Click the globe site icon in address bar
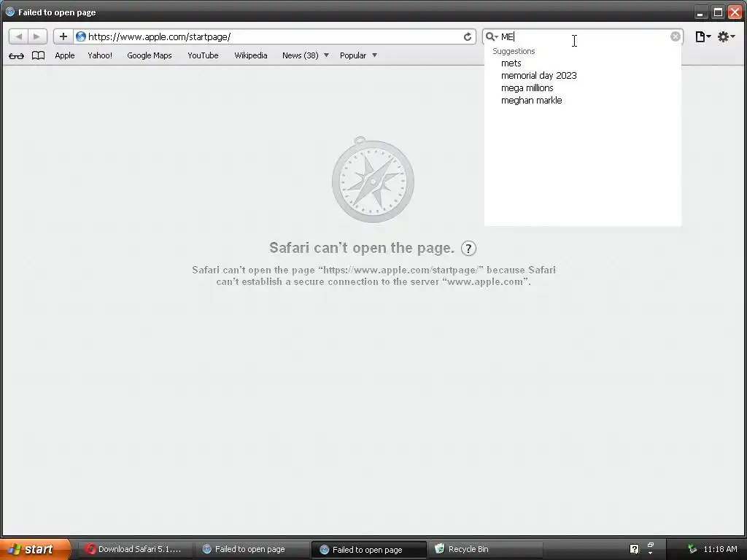Viewport: 747px width, 560px height. (81, 36)
